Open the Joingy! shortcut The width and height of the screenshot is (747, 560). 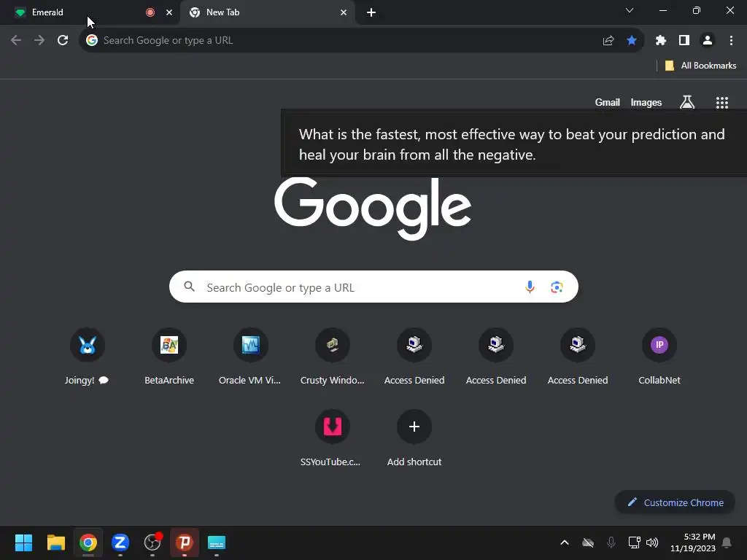(x=88, y=357)
